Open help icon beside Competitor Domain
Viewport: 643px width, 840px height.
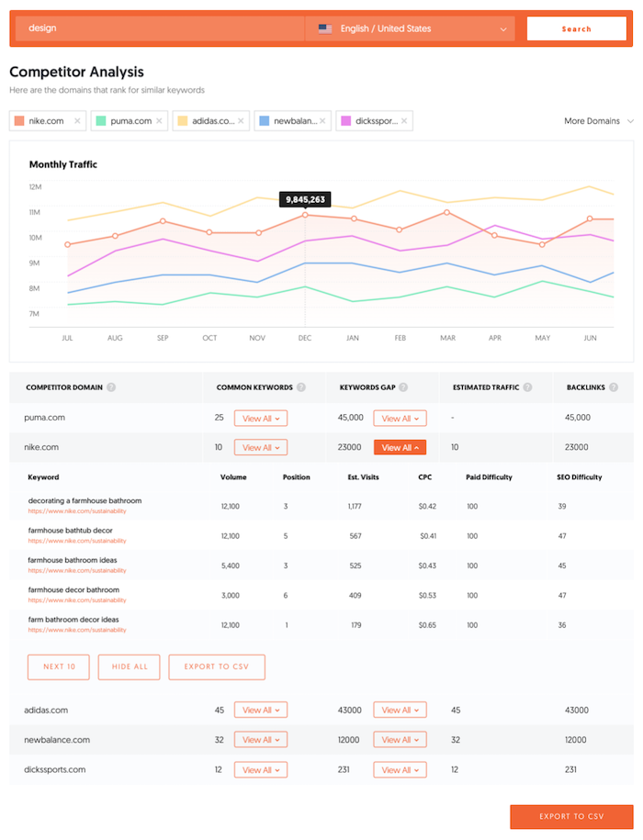(x=111, y=387)
